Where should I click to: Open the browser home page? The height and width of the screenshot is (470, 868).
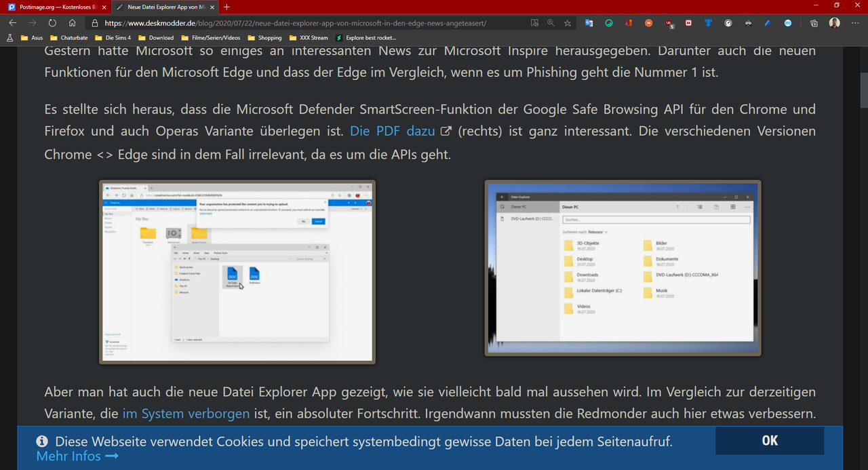point(72,22)
